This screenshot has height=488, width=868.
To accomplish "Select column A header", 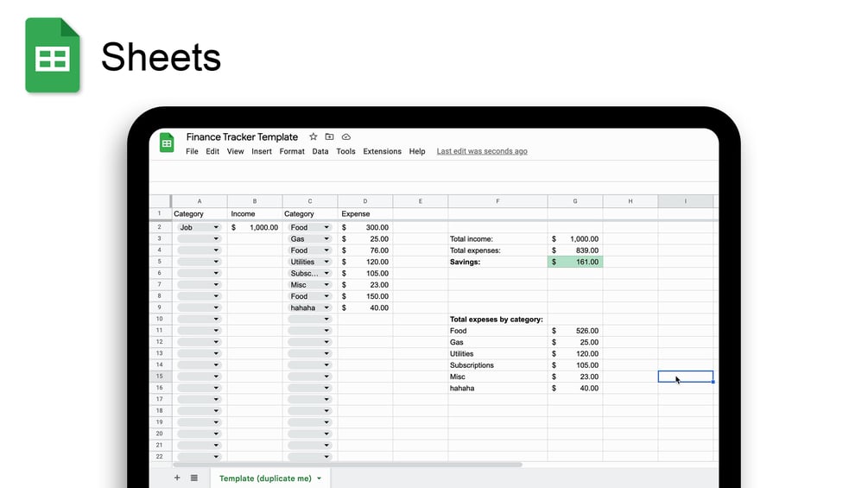I will click(200, 201).
